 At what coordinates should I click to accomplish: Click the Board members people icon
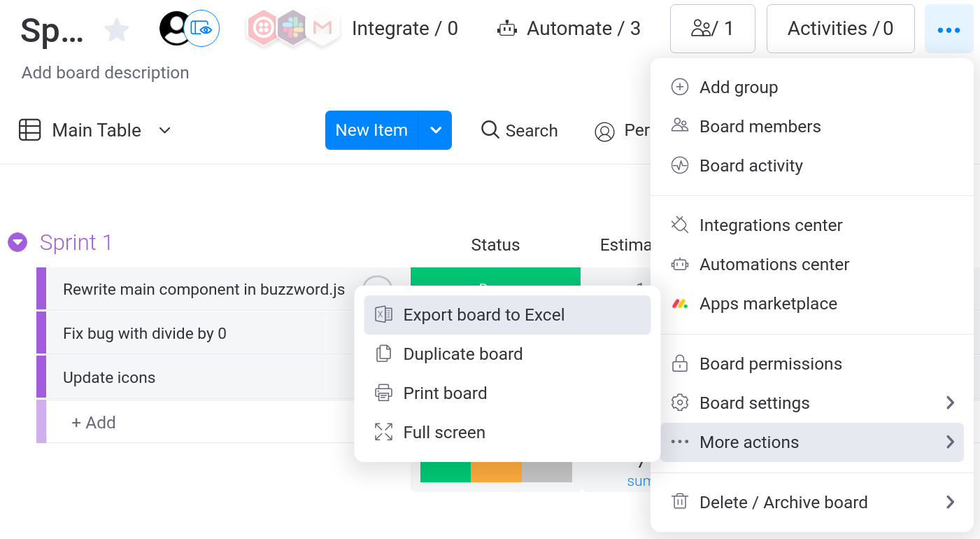pos(680,126)
